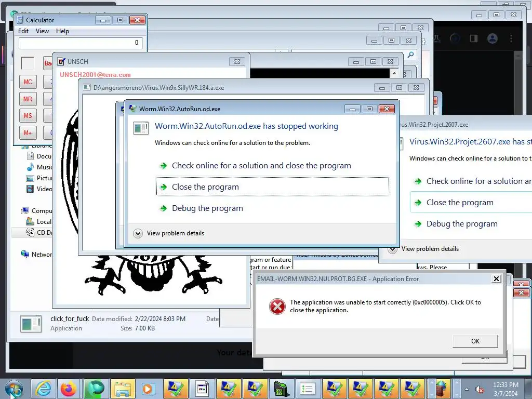Image resolution: width=532 pixels, height=399 pixels.
Task: Open the Windows Explorer folder taskbar icon
Action: click(x=123, y=389)
